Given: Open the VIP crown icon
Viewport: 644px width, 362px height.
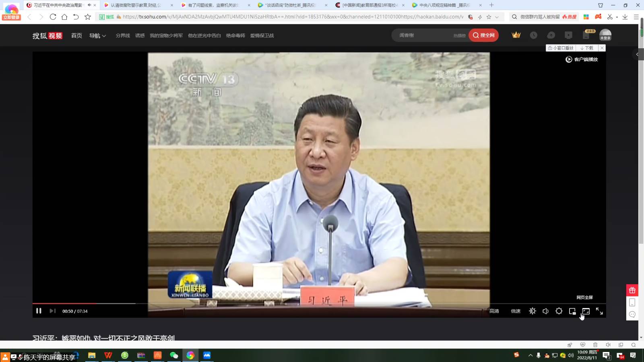Looking at the screenshot, I should [516, 35].
